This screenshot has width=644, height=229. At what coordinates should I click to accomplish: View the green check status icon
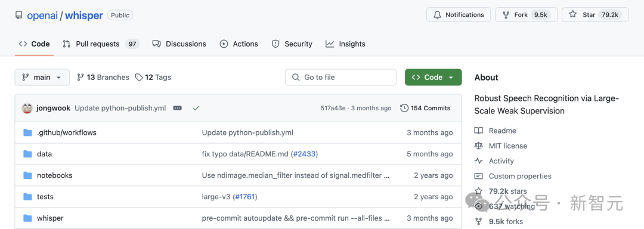196,109
